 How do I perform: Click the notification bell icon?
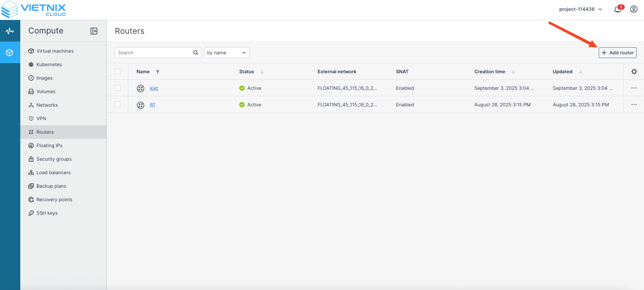(617, 9)
